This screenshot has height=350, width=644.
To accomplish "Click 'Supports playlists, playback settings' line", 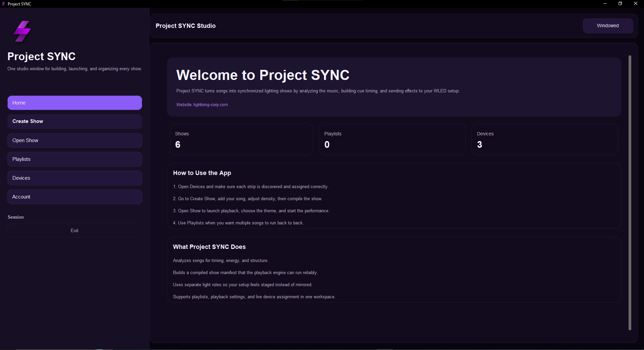I will pos(254,297).
